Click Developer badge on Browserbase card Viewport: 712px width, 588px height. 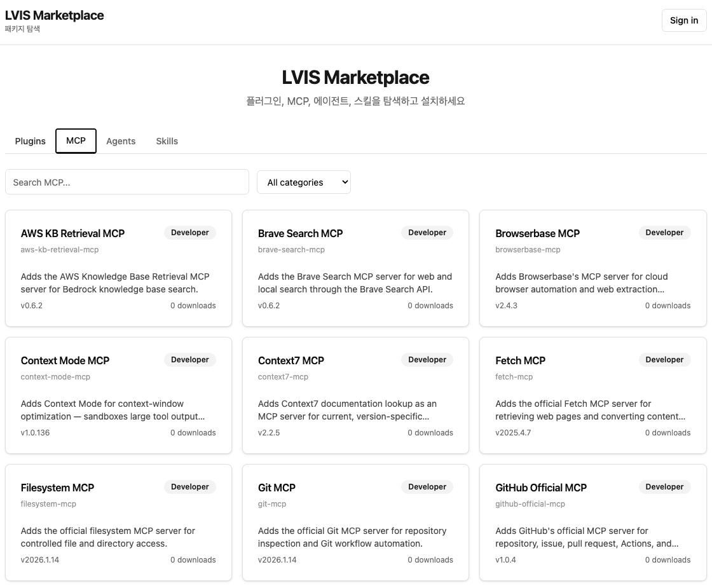point(664,233)
